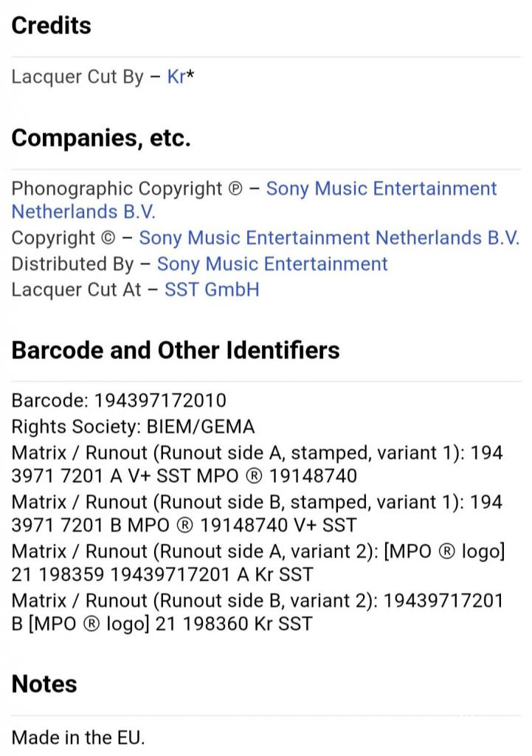
Task: Click the side B variant 2 matrix text
Action: pos(257,612)
